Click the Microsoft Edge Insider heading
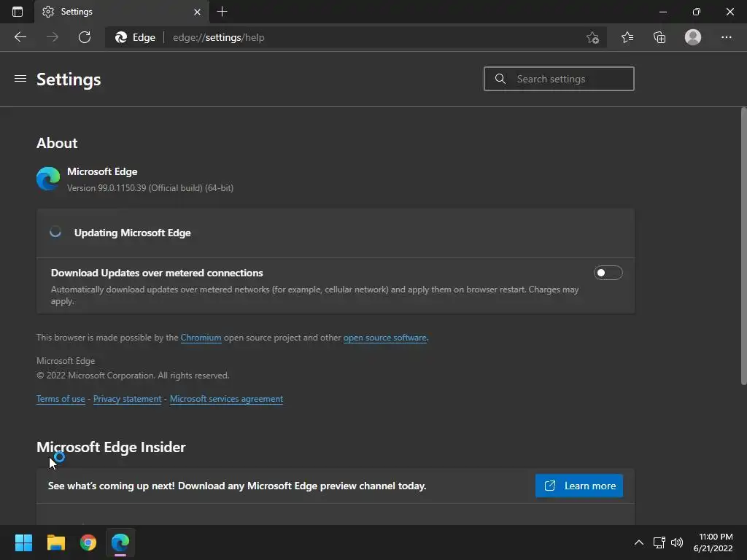This screenshot has height=560, width=747. coord(111,447)
